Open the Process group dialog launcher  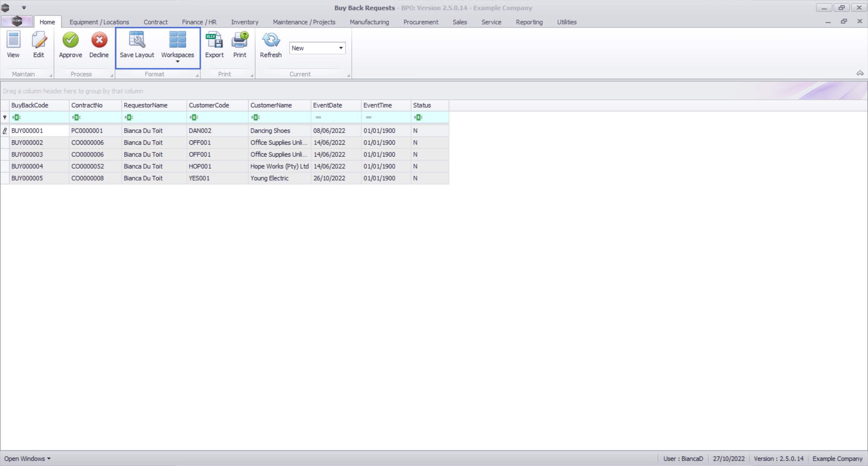pyautogui.click(x=112, y=76)
